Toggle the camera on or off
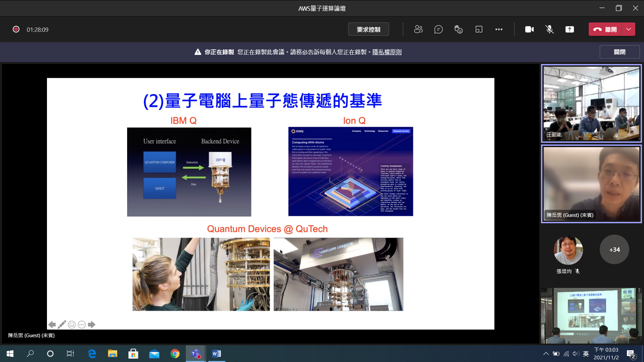Viewport: 644px width, 362px height. point(529,29)
